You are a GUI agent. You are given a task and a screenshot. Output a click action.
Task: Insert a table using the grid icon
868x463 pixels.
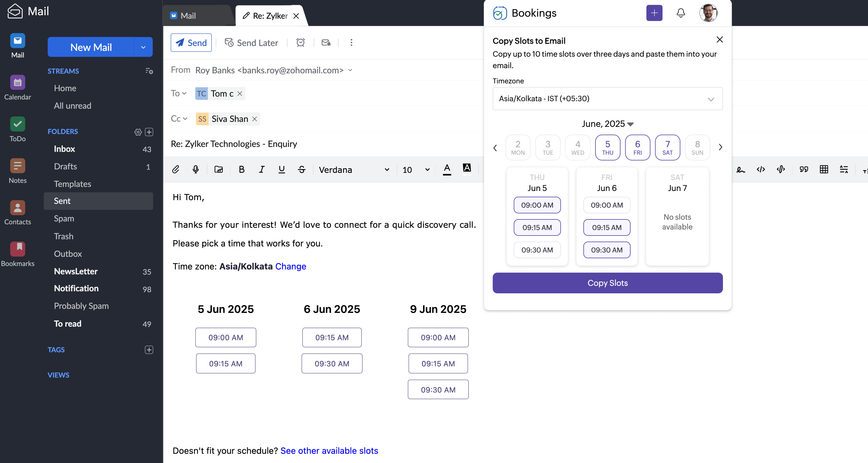823,169
